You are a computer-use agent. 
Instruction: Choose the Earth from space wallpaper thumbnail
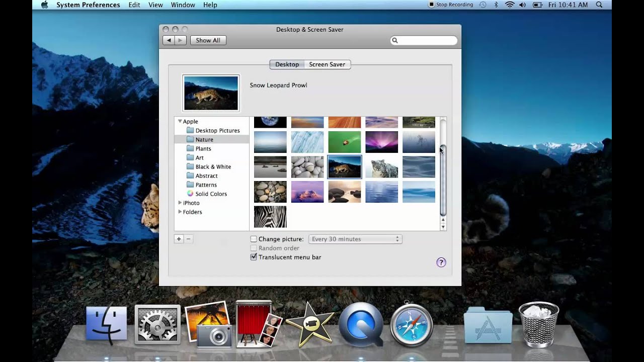[x=270, y=122]
